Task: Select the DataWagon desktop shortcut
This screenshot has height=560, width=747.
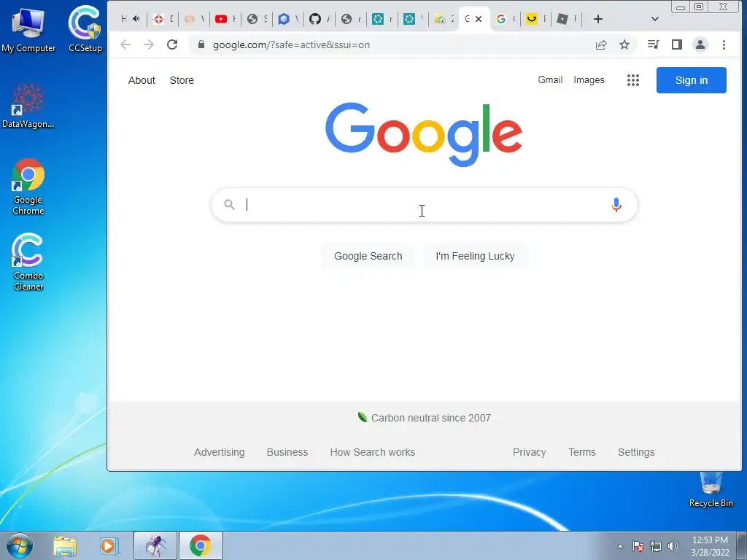Action: [x=28, y=106]
